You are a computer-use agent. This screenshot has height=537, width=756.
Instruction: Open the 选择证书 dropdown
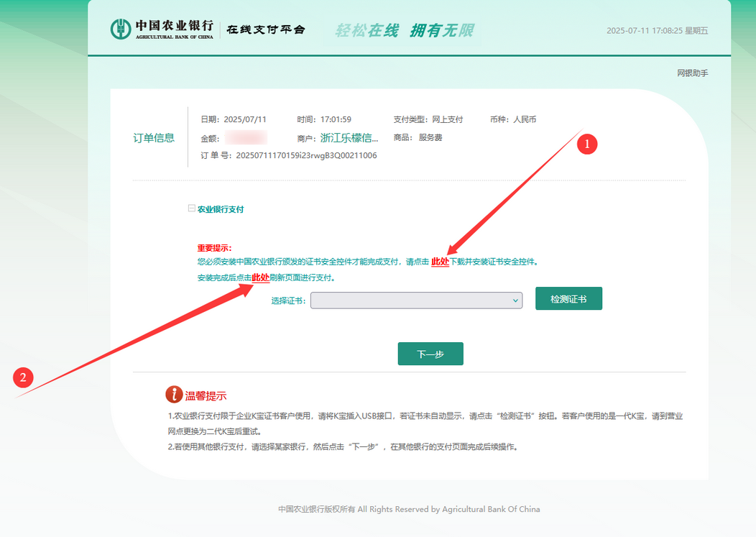416,300
